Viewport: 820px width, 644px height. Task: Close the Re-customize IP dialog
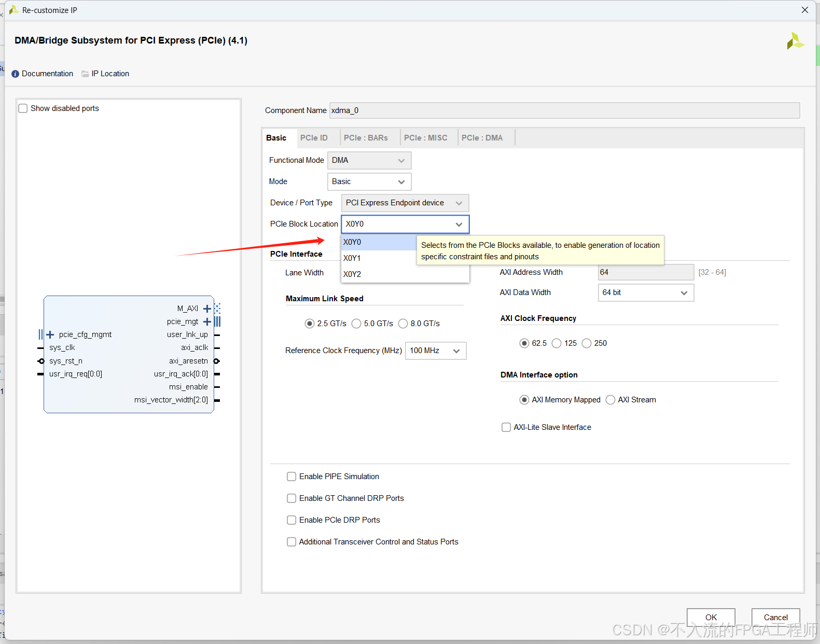[x=805, y=10]
